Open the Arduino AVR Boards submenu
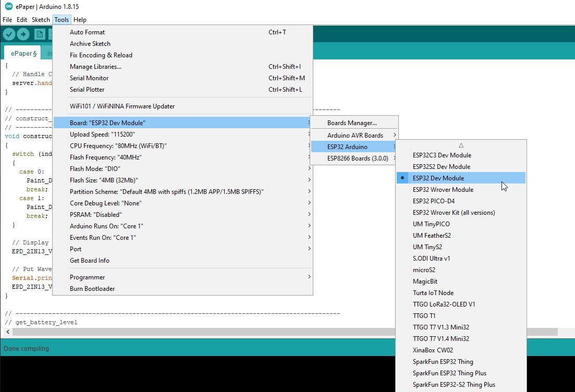Screen dimensions: 575x392 pos(354,136)
